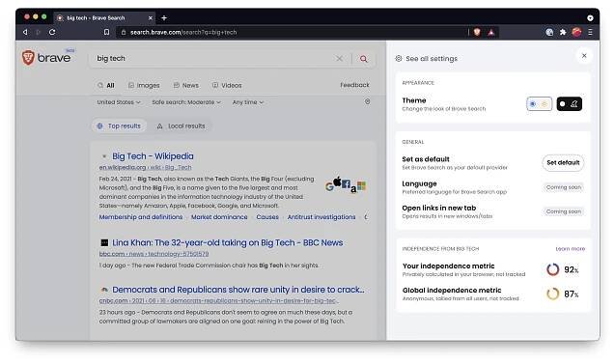This screenshot has height=364, width=615.
Task: Click in the big tech search field
Action: [x=211, y=59]
